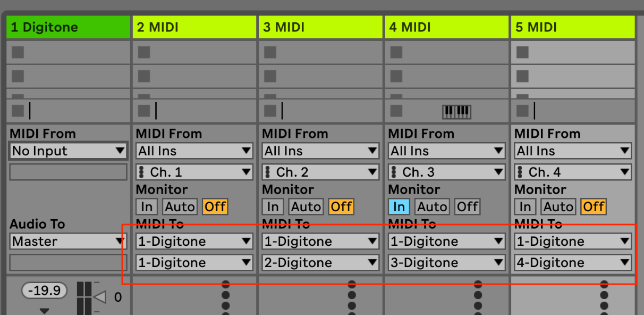The image size is (644, 315).
Task: Turn Off monitoring on the 4 MIDI track
Action: pos(467,206)
